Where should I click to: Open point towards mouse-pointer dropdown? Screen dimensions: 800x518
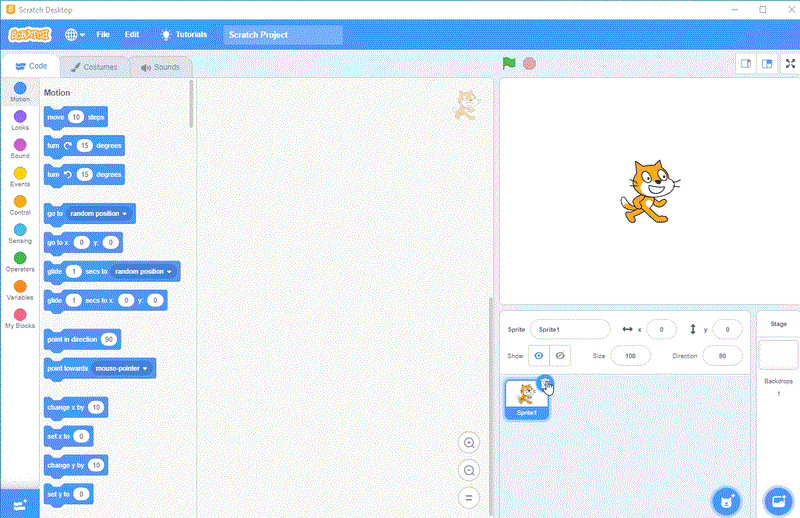coord(121,368)
